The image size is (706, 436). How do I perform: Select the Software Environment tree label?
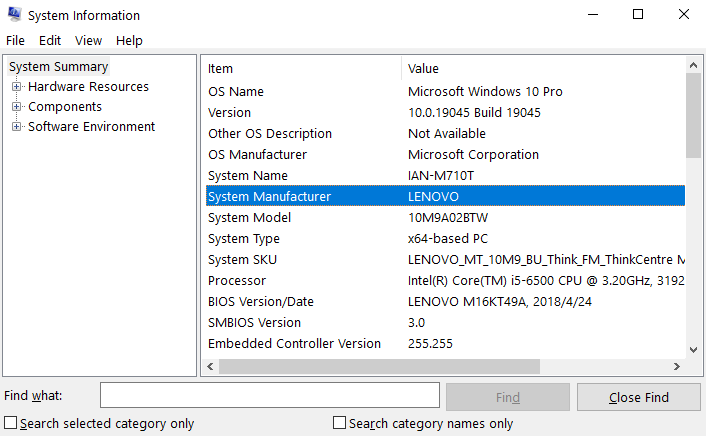[91, 127]
